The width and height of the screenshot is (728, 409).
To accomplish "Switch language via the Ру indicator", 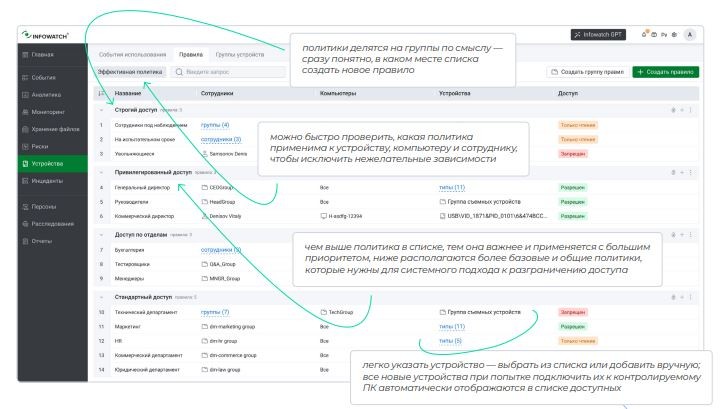I will [x=664, y=35].
